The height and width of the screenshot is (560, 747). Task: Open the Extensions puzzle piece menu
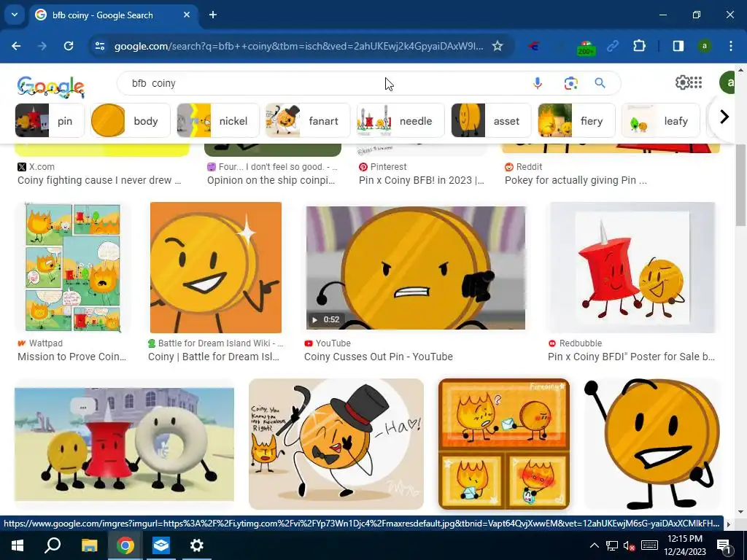[x=639, y=46]
